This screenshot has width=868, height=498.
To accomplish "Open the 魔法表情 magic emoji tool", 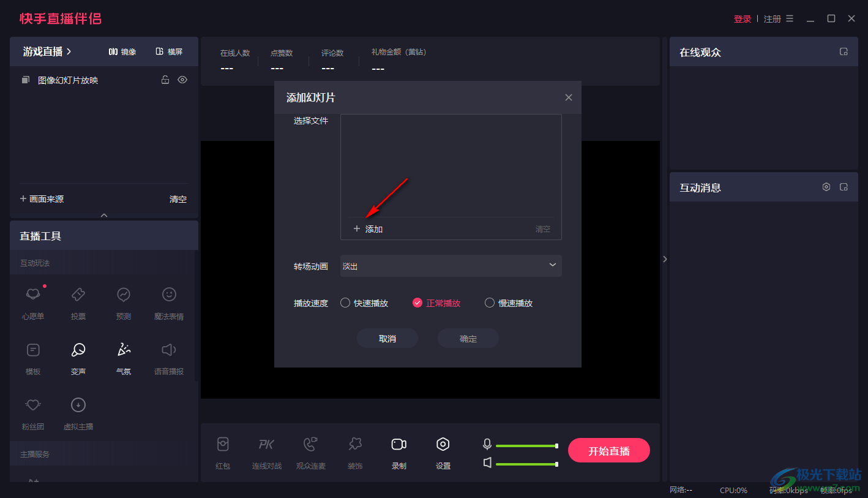I will [x=169, y=303].
